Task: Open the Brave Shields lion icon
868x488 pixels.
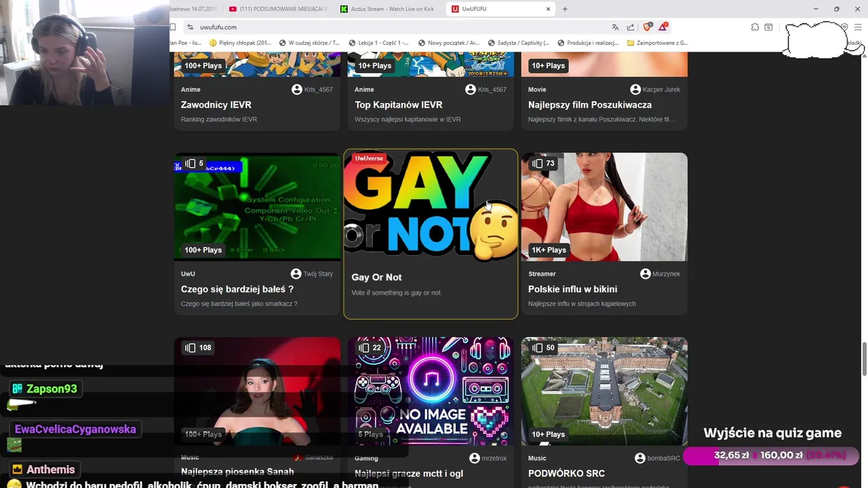Action: [x=647, y=27]
